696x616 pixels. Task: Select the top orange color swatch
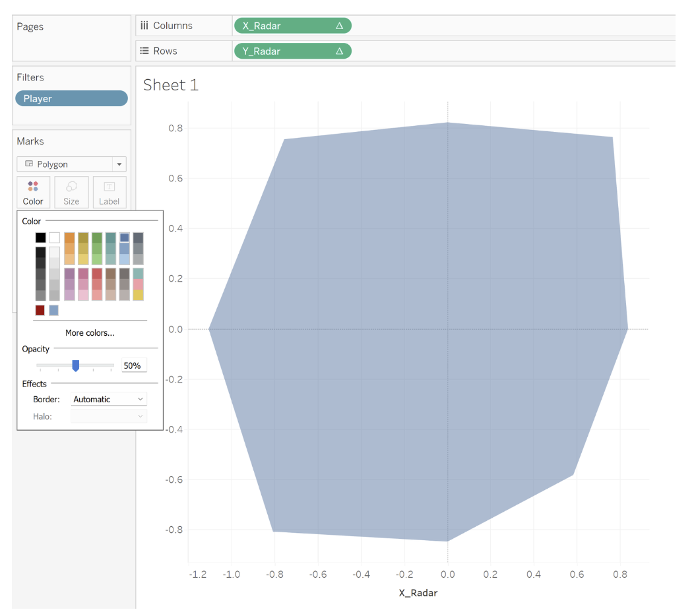(69, 237)
